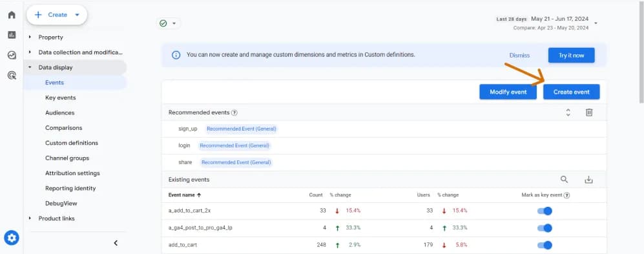Expand the Property section
Screen dimensions: 644x254
pyautogui.click(x=30, y=37)
